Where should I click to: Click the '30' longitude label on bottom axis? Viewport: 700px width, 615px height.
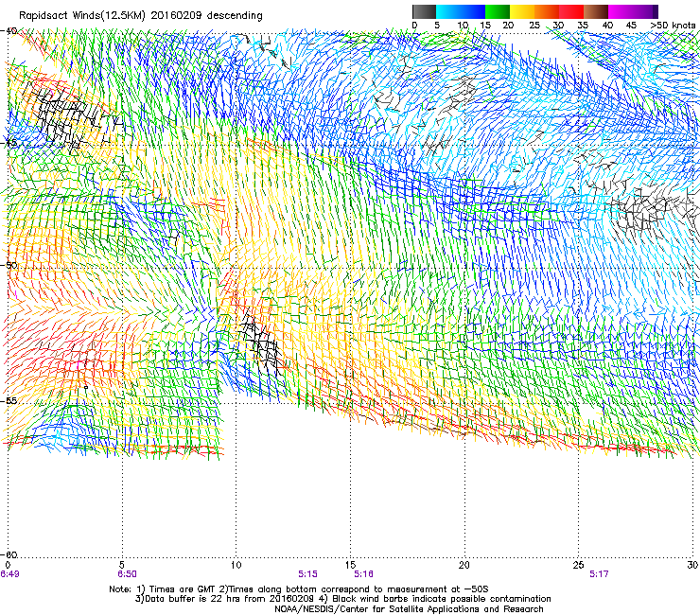pyautogui.click(x=692, y=566)
